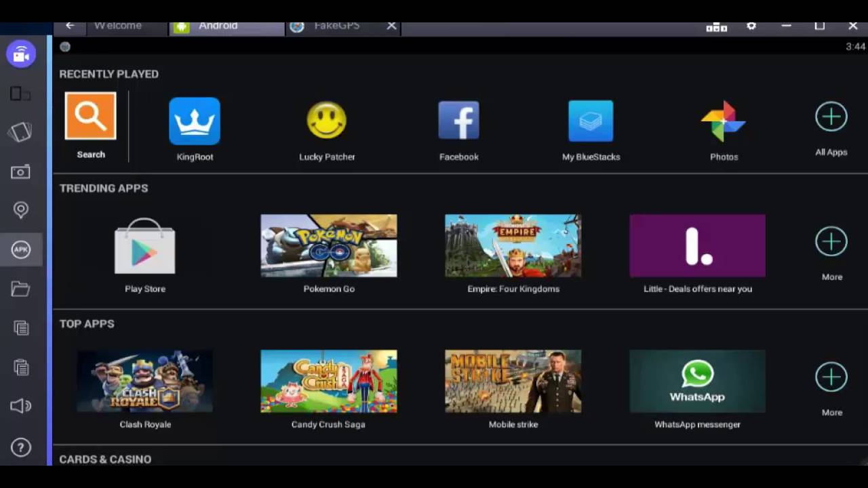This screenshot has height=488, width=868.
Task: Open Mobile strike thumbnail
Action: [x=513, y=382]
